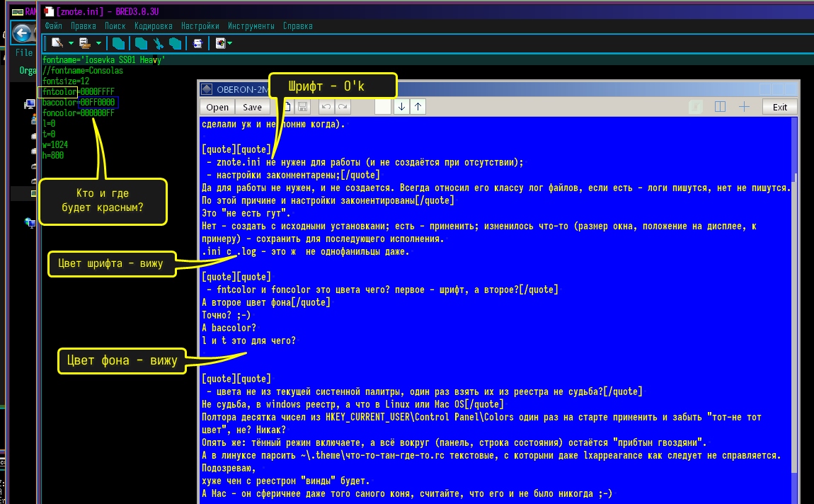Click the word wrap icon in BRED toolbar
The height and width of the screenshot is (504, 814).
(197, 43)
